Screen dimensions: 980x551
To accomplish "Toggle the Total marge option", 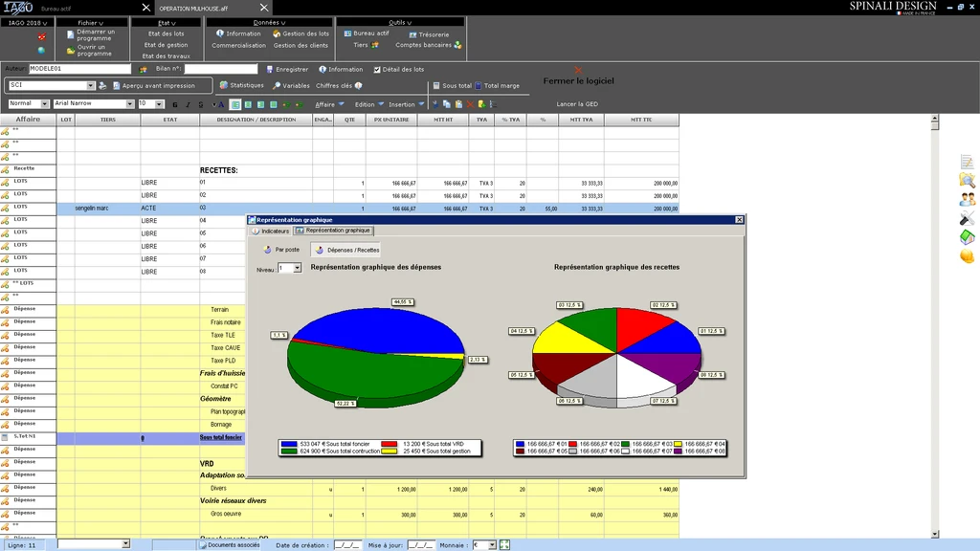I will click(x=479, y=86).
